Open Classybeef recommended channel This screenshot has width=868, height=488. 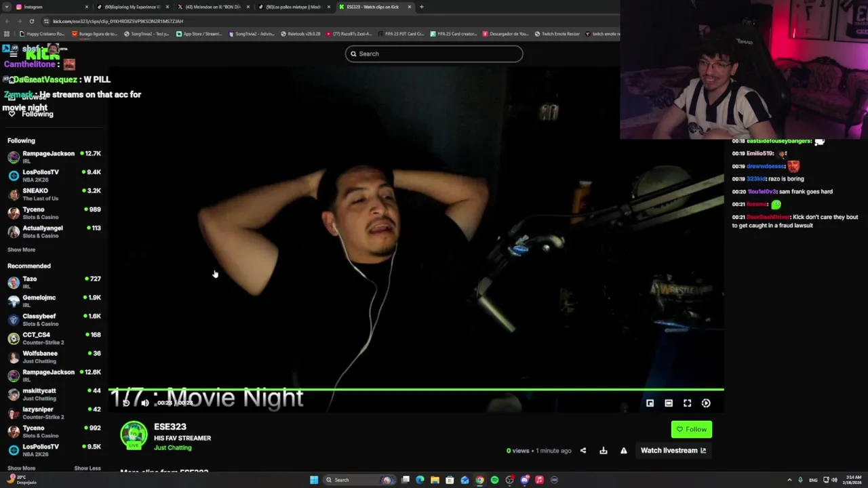click(x=54, y=319)
